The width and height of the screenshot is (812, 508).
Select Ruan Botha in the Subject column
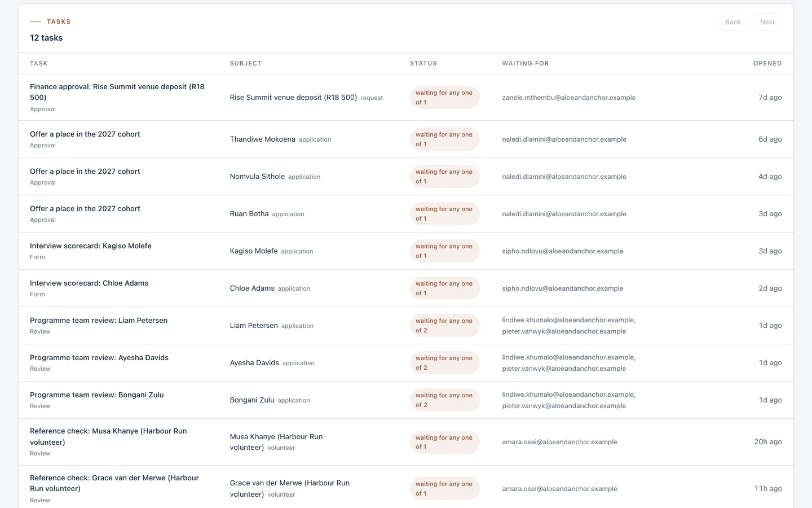click(249, 214)
